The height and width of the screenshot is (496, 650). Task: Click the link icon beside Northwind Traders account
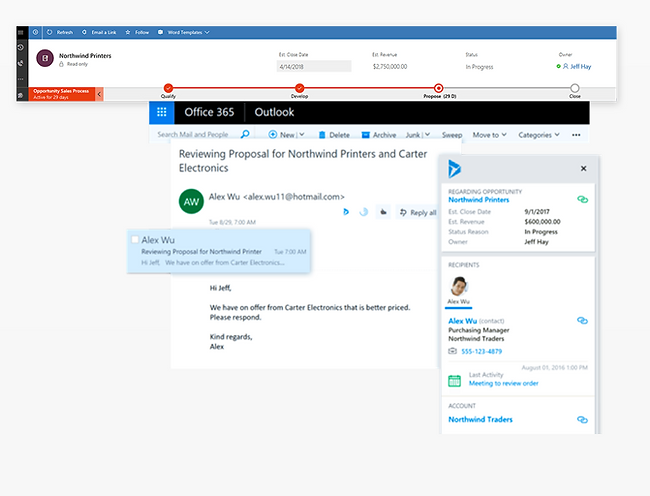(582, 420)
